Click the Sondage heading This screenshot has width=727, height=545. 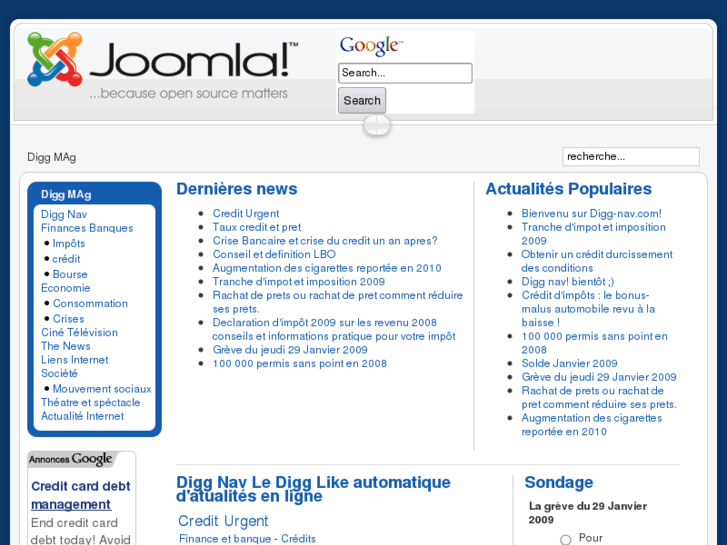(x=559, y=482)
